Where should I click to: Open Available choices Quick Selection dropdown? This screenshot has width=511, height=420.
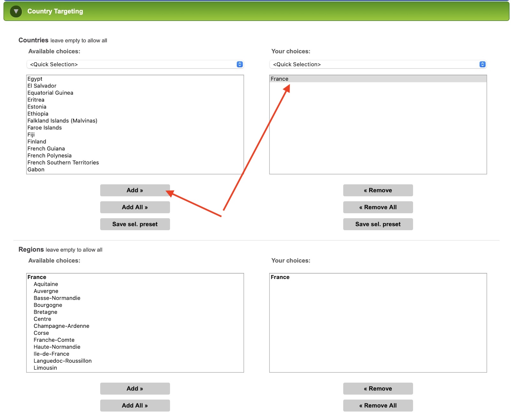tap(135, 64)
